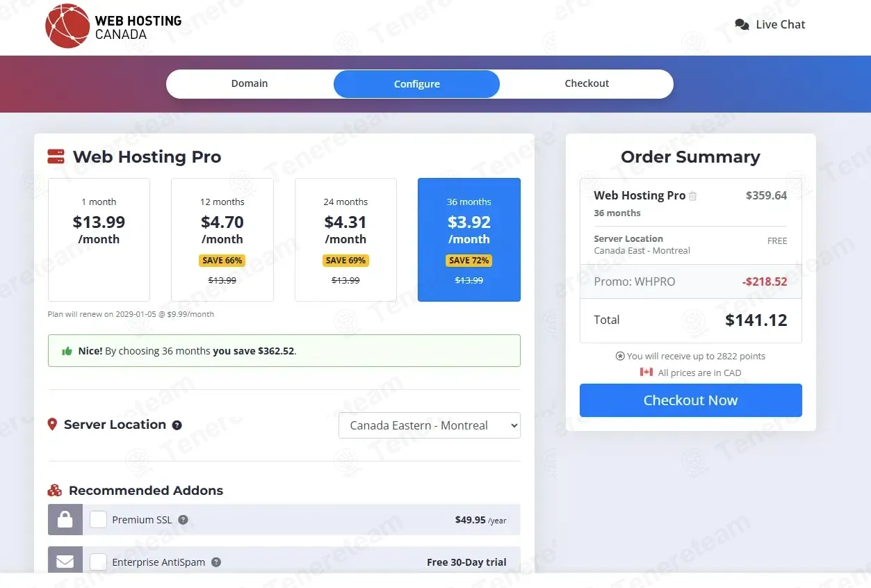Select the 36 months billing plan
This screenshot has height=588, width=871.
click(469, 240)
